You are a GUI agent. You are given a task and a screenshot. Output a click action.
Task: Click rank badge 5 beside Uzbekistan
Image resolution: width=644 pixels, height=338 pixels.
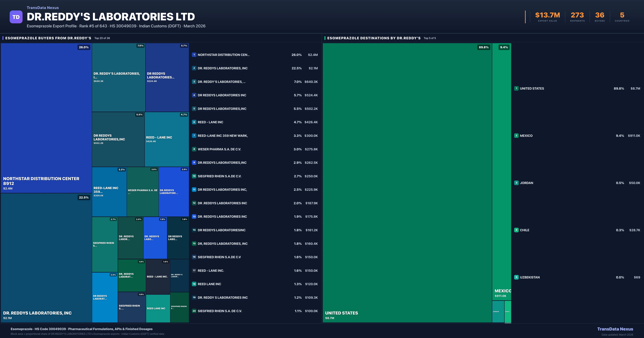[x=516, y=277]
